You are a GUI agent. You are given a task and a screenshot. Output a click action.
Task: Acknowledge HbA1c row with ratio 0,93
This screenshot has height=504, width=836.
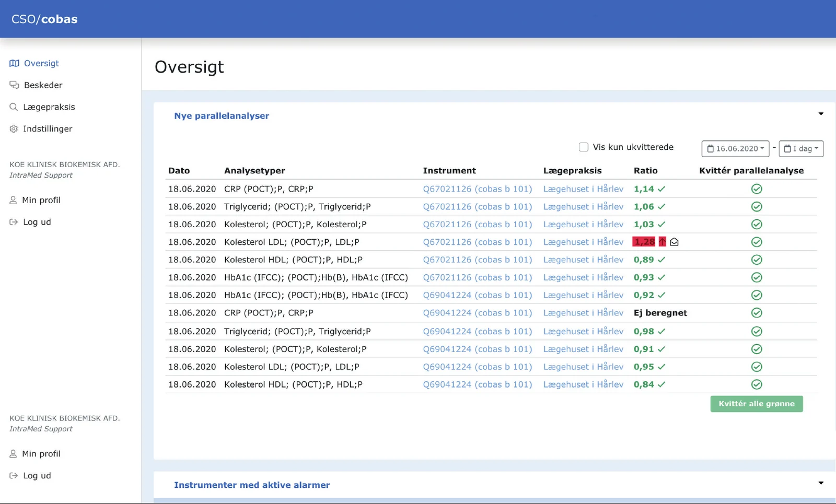[x=756, y=278]
